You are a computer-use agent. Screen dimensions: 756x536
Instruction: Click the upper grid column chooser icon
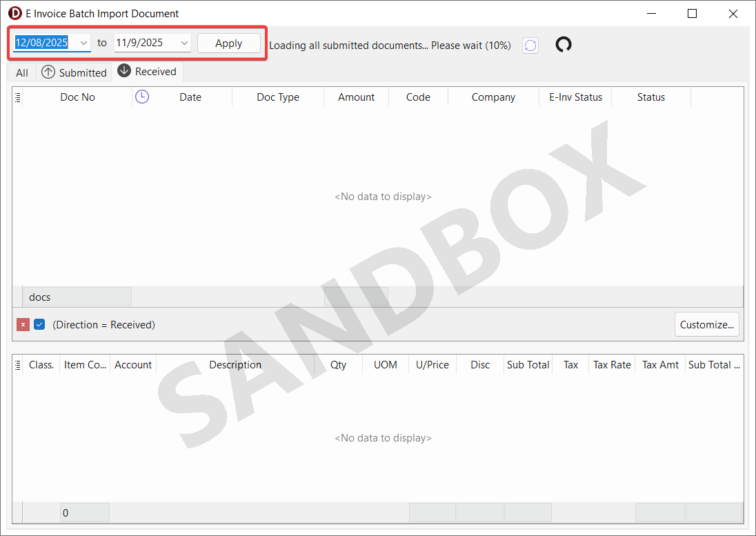18,97
